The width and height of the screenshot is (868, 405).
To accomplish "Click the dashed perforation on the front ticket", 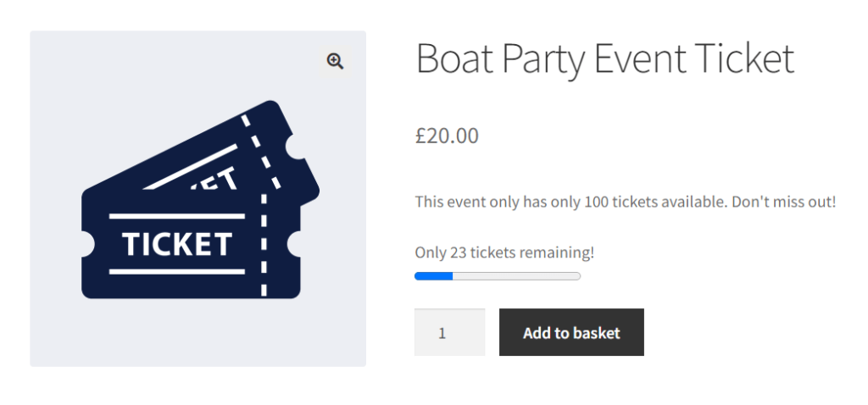I will [264, 246].
